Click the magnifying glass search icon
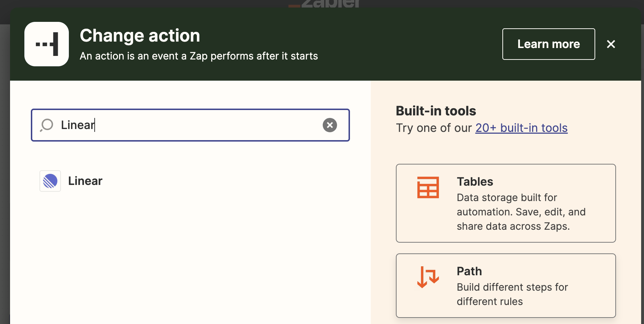This screenshot has width=644, height=324. pos(47,125)
